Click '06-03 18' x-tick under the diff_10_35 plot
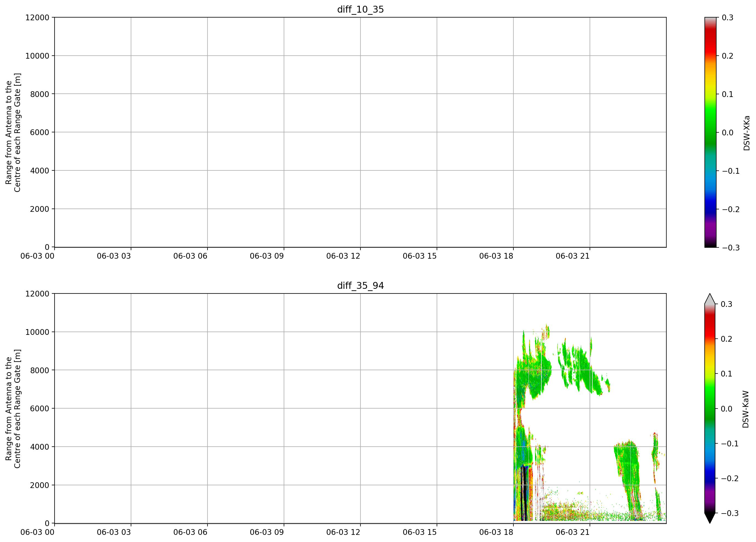The width and height of the screenshot is (756, 542). tap(496, 256)
